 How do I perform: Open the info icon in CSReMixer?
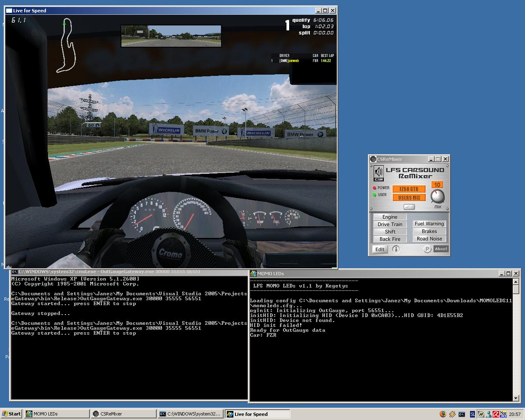pyautogui.click(x=396, y=249)
